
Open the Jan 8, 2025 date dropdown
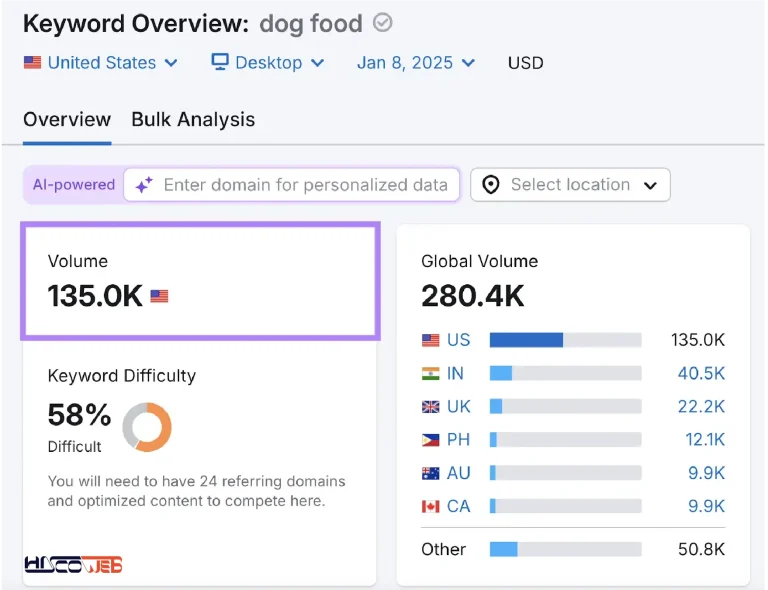[x=416, y=63]
